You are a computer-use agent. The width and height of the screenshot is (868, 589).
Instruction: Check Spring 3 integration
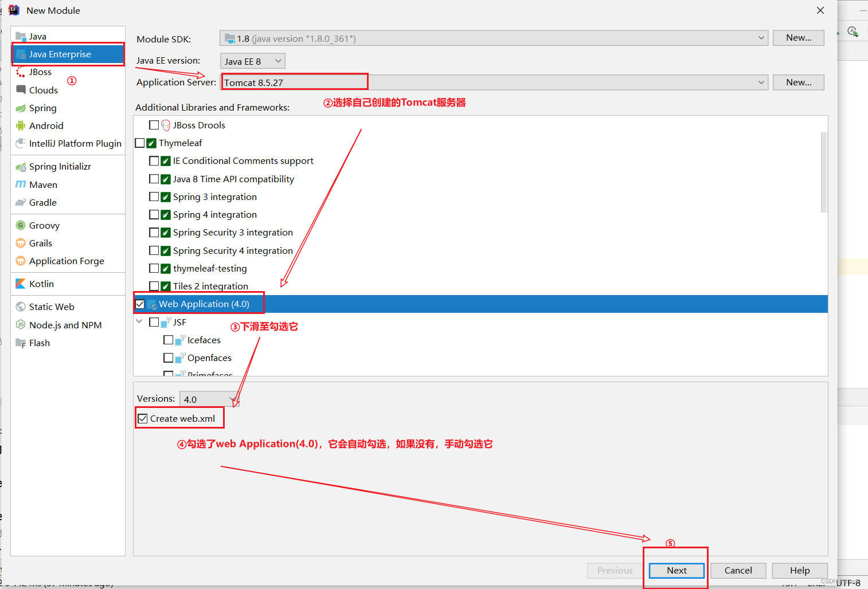click(154, 197)
